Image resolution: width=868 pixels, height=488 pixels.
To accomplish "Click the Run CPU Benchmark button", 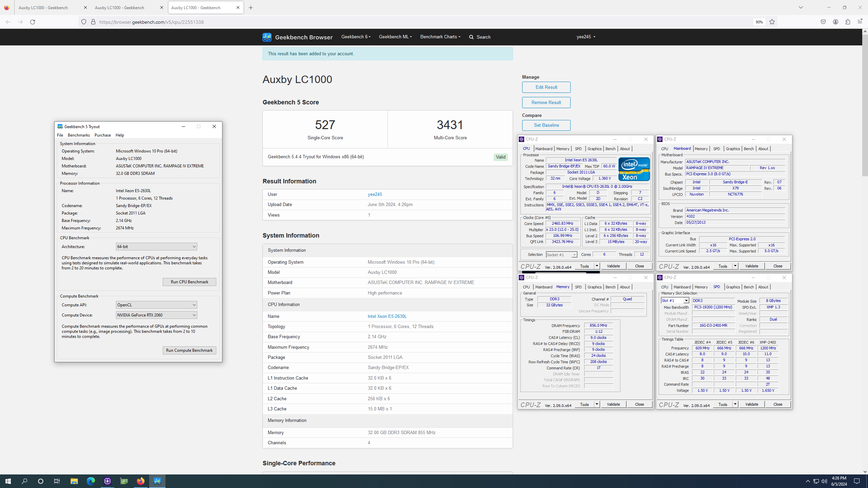I will tap(189, 282).
